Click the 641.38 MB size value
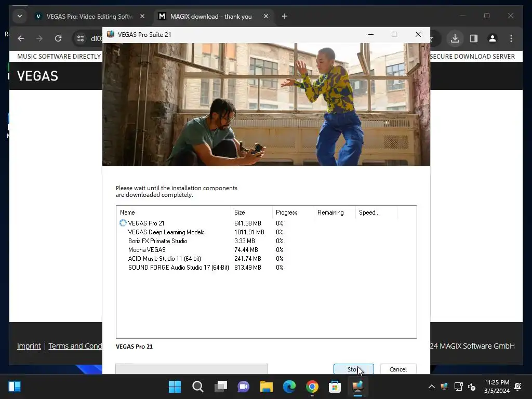The image size is (532, 399). coord(248,223)
